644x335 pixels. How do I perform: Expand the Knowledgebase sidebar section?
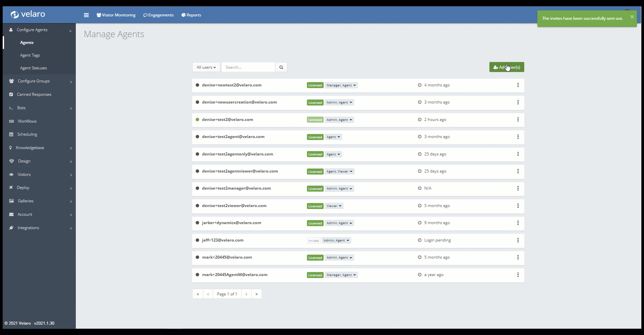click(x=30, y=148)
